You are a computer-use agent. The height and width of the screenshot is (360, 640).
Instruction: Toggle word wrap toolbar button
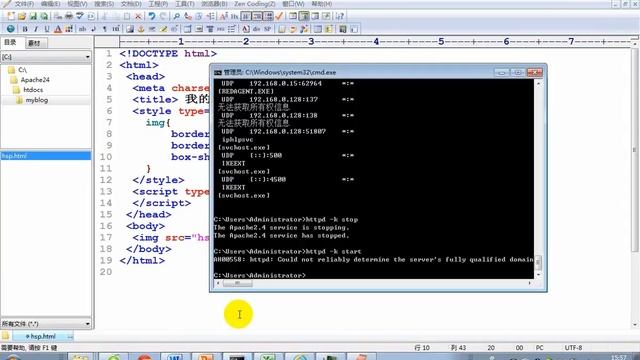click(x=246, y=16)
